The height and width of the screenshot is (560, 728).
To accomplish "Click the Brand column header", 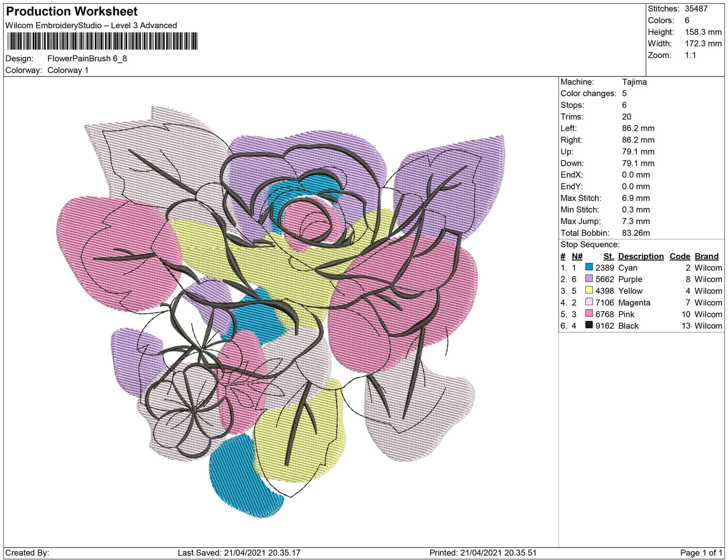I will [706, 256].
